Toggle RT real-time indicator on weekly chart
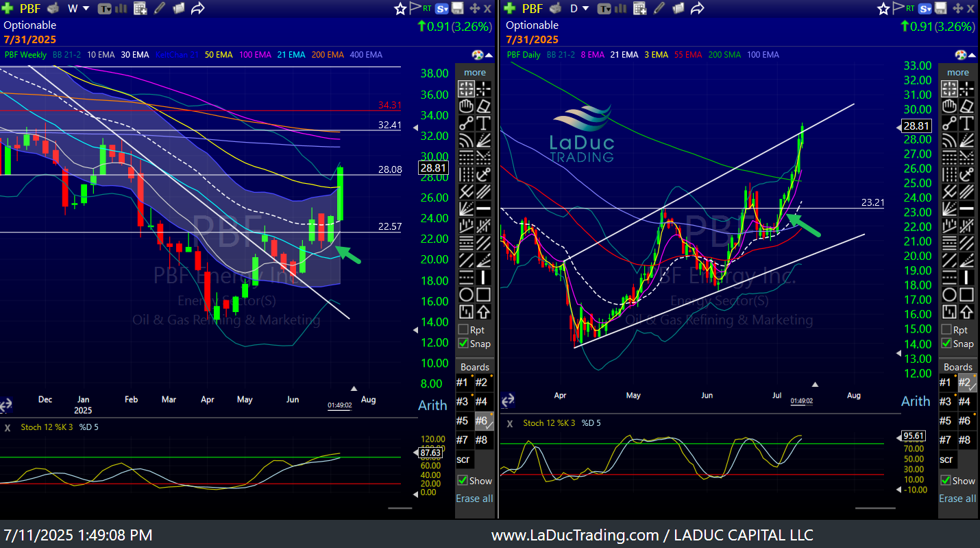The height and width of the screenshot is (548, 980). coord(428,8)
